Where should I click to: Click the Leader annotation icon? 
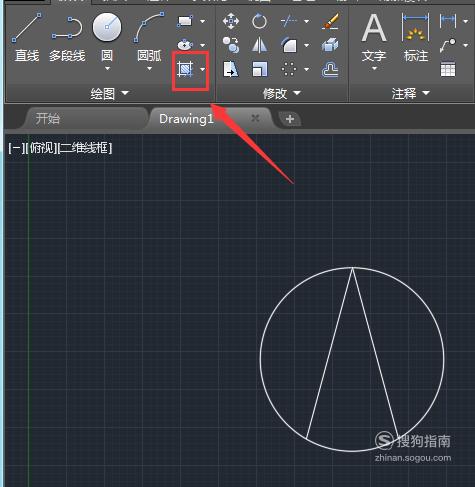[x=448, y=45]
